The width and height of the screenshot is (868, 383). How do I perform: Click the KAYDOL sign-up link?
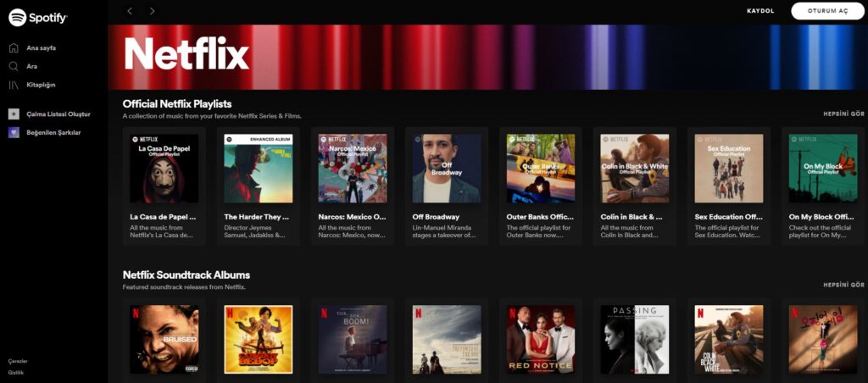(x=760, y=11)
